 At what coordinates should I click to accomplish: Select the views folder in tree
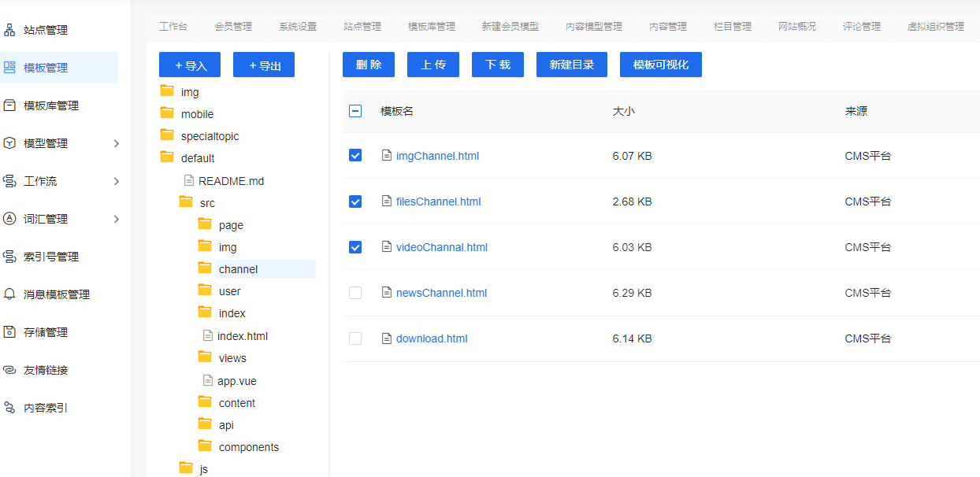click(x=232, y=358)
